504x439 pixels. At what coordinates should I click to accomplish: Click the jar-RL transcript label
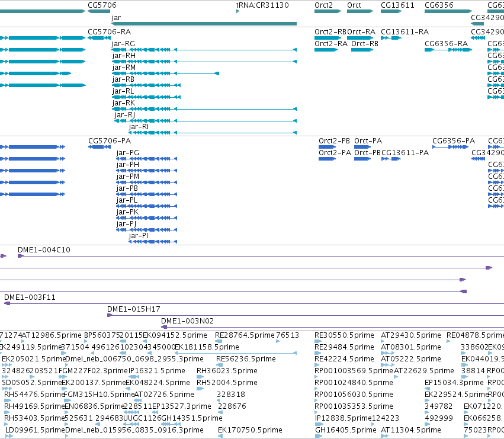123,91
